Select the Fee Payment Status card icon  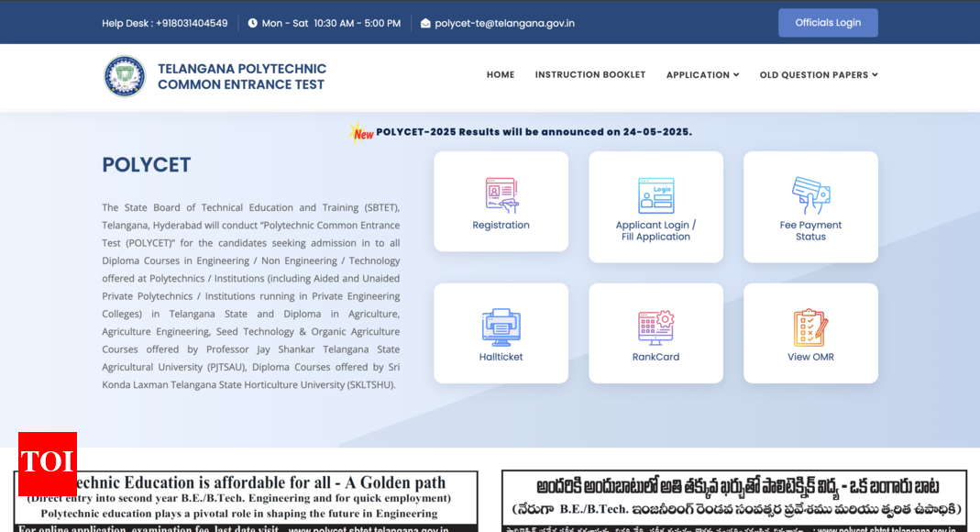pos(810,195)
